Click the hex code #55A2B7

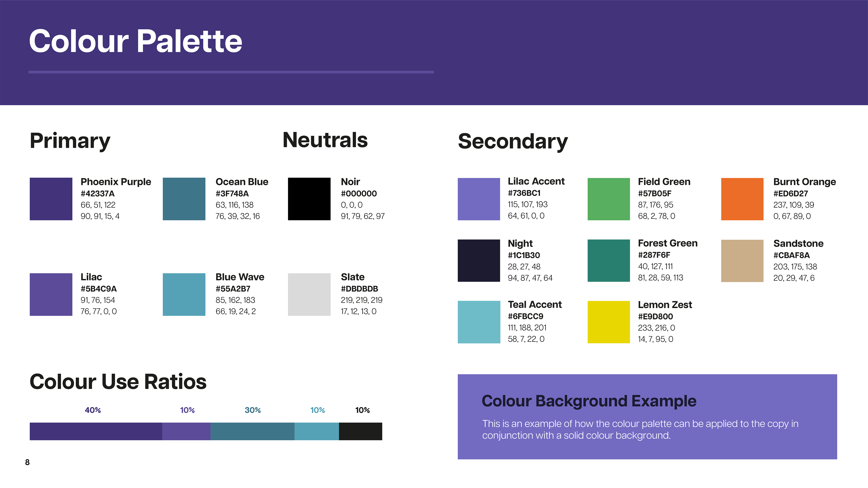tap(233, 289)
